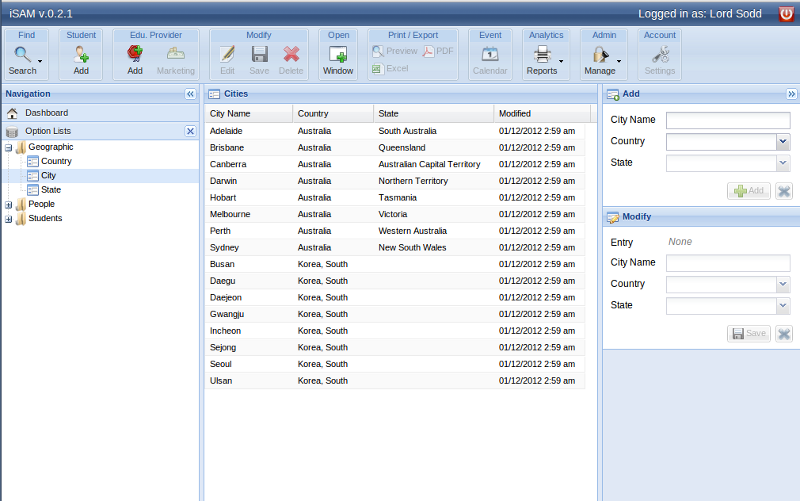The image size is (800, 501).
Task: Open a new Window
Action: click(338, 61)
